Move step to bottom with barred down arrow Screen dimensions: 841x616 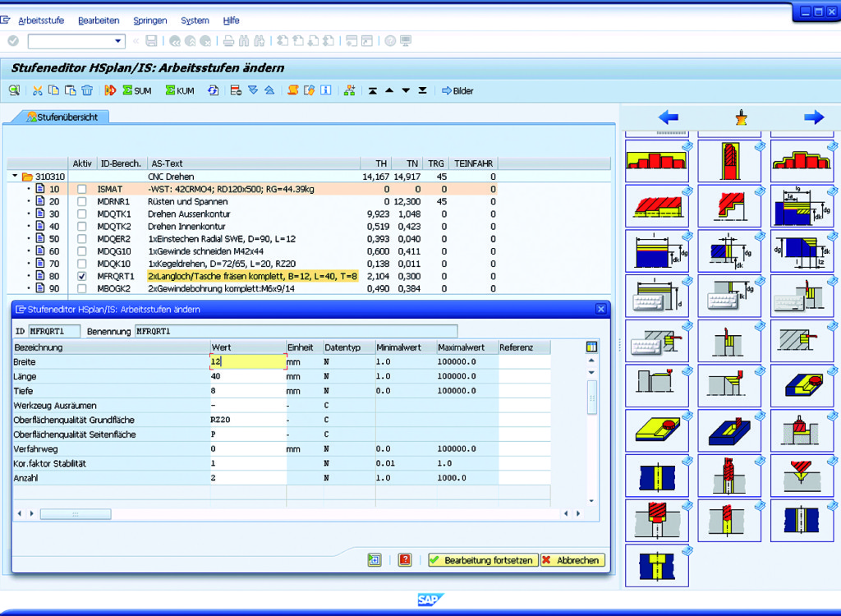(423, 90)
